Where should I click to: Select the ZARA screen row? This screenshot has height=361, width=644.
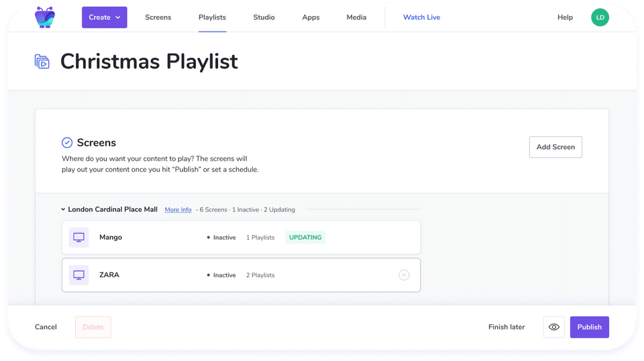[241, 275]
